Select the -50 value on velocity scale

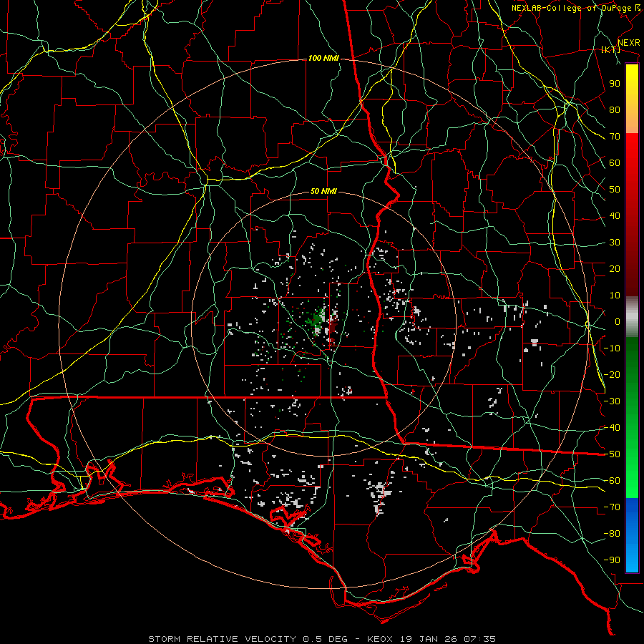click(x=612, y=454)
